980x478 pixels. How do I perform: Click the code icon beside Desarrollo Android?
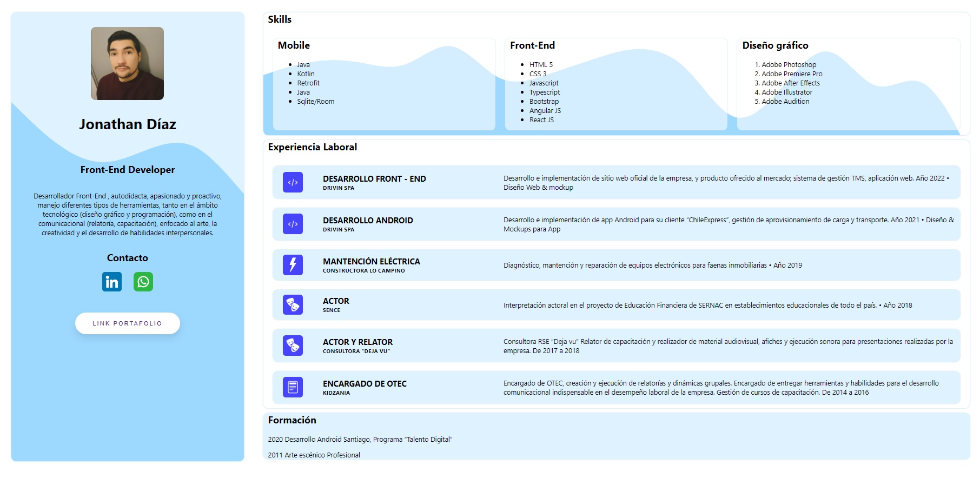(x=293, y=224)
